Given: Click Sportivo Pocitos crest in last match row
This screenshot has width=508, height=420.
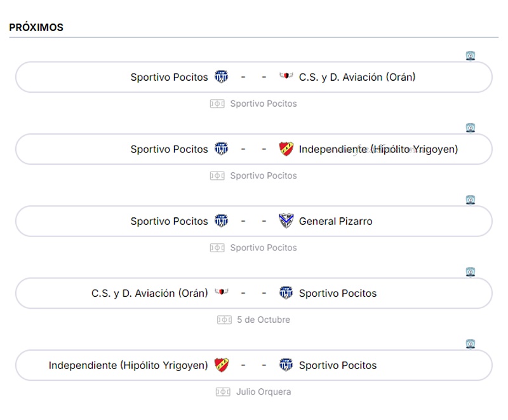Looking at the screenshot, I should pyautogui.click(x=286, y=365).
